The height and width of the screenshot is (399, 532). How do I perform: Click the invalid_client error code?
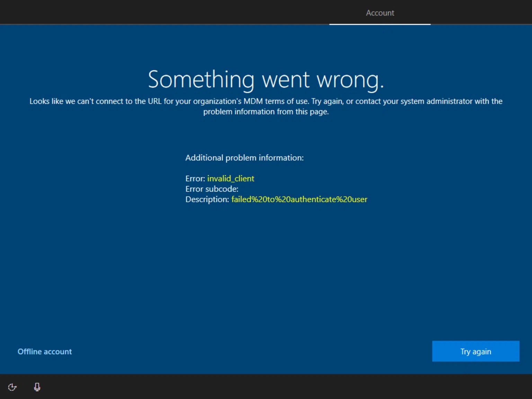pyautogui.click(x=231, y=178)
